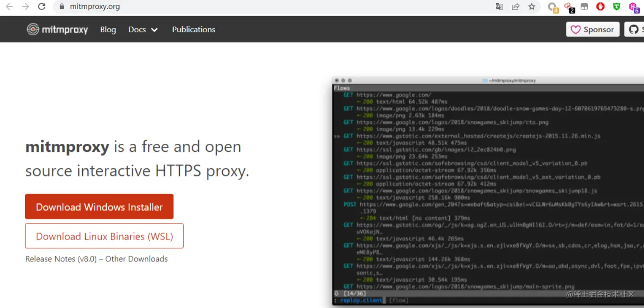Go back with the browser back arrow

(10, 6)
